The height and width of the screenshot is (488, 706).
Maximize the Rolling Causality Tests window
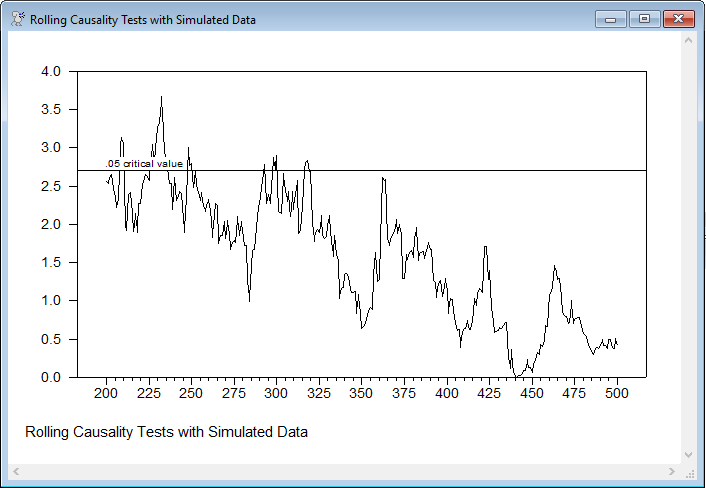pos(643,19)
